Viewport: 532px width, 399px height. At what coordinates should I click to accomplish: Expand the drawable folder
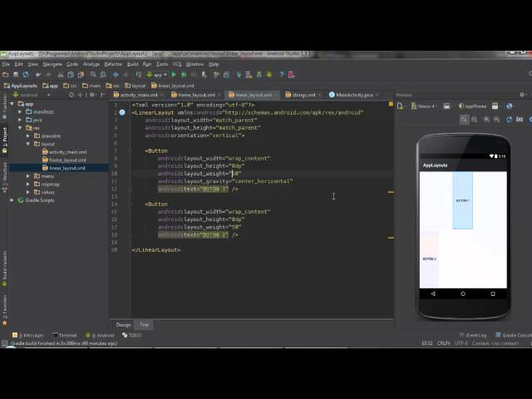pos(28,135)
